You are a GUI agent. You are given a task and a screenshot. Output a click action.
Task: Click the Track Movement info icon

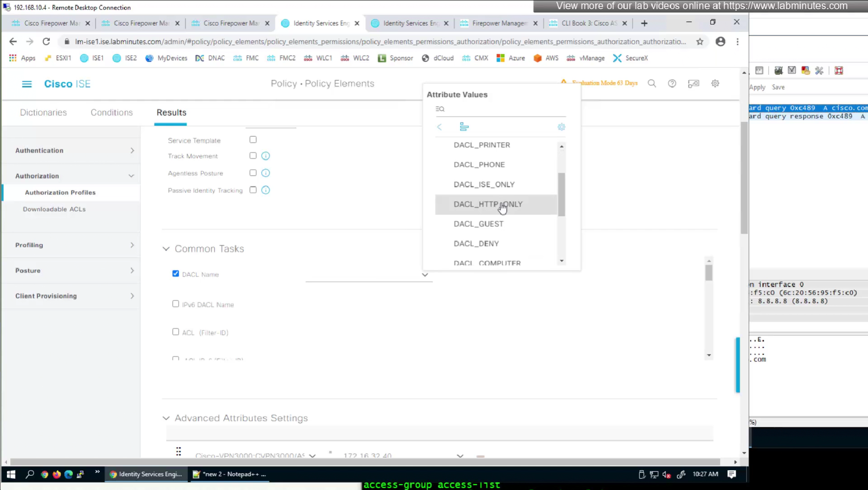point(265,156)
